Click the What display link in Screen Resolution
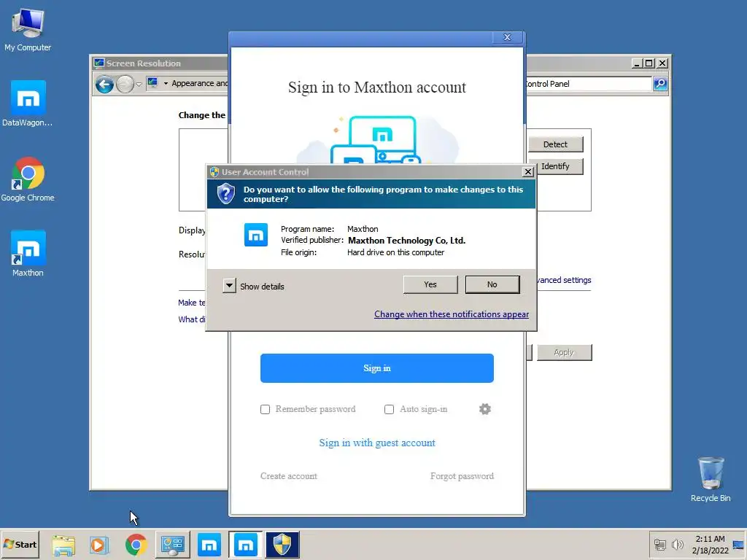Image resolution: width=747 pixels, height=560 pixels. click(x=192, y=319)
